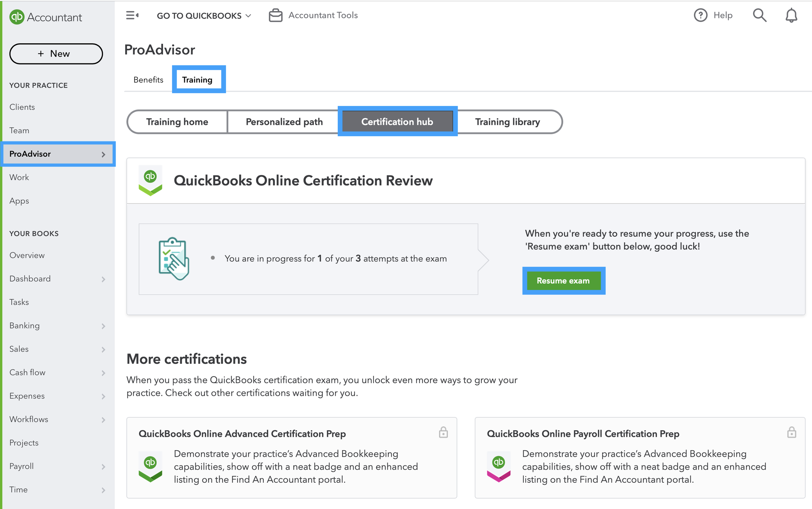Expand the Dashboard sidebar chevron

click(103, 279)
